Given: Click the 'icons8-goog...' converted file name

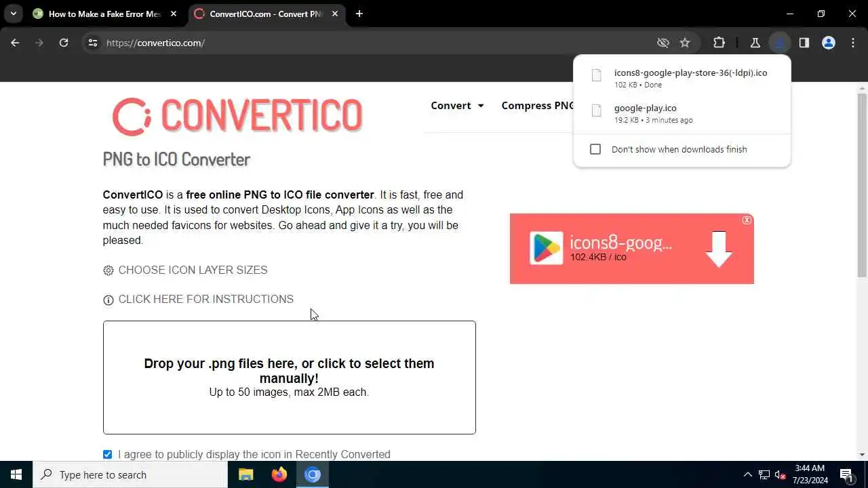Looking at the screenshot, I should 620,243.
